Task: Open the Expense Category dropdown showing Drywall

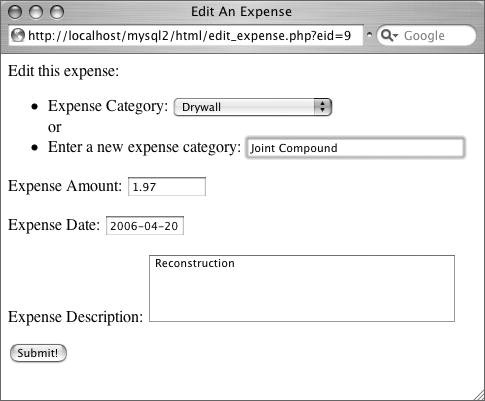Action: pyautogui.click(x=253, y=107)
